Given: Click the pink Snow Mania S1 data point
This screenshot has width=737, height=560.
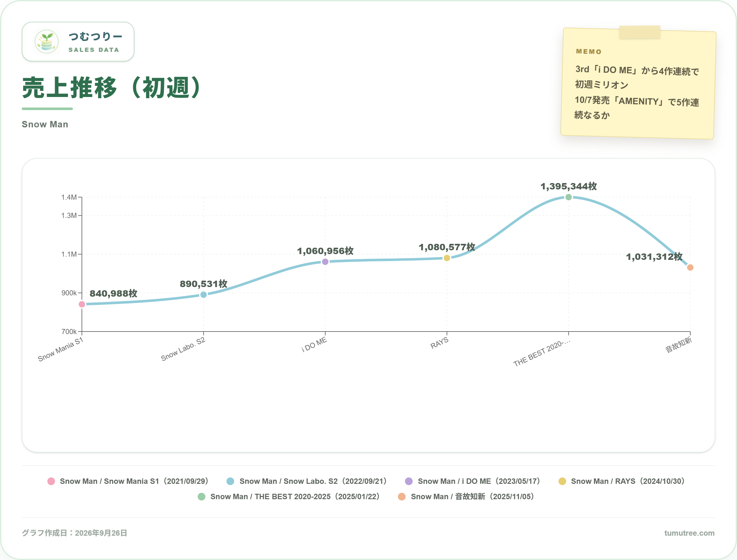Looking at the screenshot, I should (x=82, y=304).
